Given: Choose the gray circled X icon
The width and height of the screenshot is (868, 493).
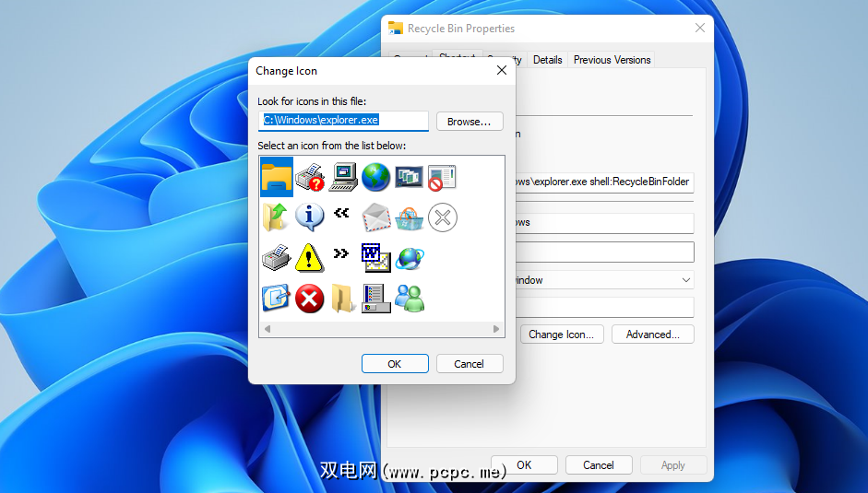Looking at the screenshot, I should (443, 217).
